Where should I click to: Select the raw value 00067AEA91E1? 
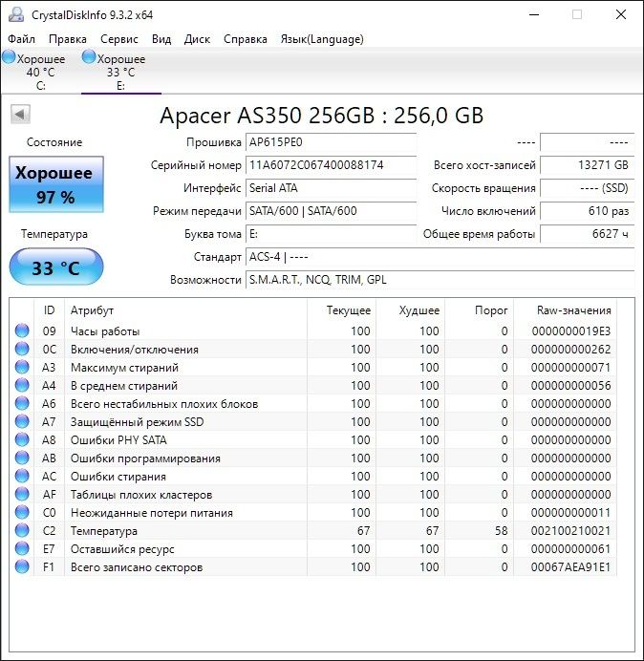click(570, 567)
